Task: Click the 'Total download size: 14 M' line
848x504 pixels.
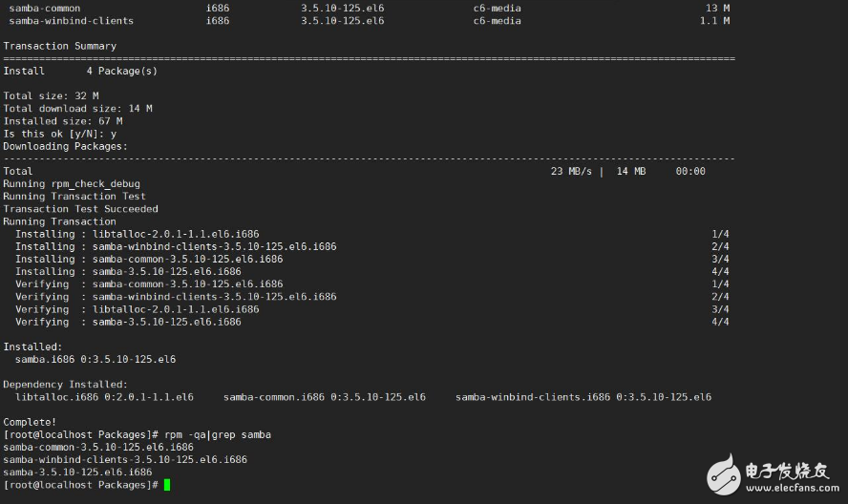Action: 77,109
